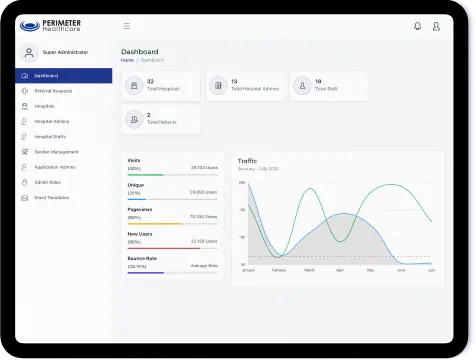Click the blue Unique progress bar
Viewport: 476px width, 360px height.
[137, 199]
